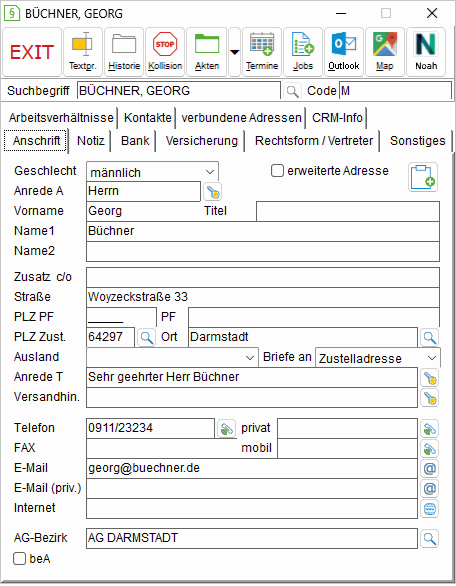456x586 pixels.
Task: Click the E-Mail field with georg@buechner.de
Action: coord(252,468)
